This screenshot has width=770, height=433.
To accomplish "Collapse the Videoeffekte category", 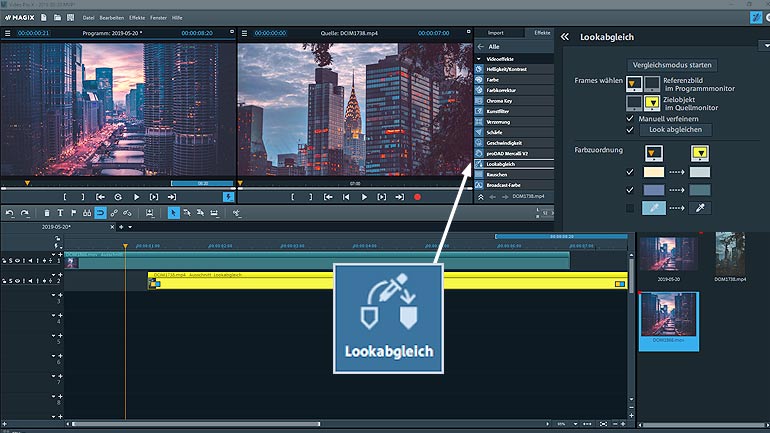I will coord(479,59).
